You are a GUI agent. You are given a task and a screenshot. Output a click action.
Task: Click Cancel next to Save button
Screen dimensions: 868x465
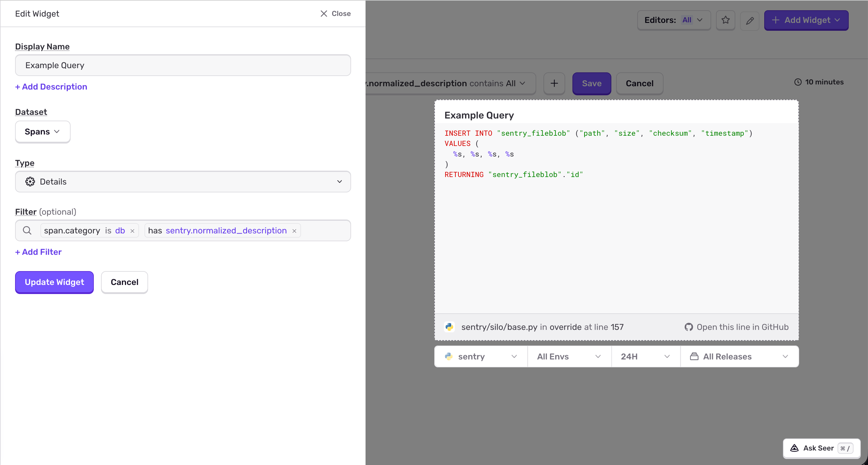point(640,83)
